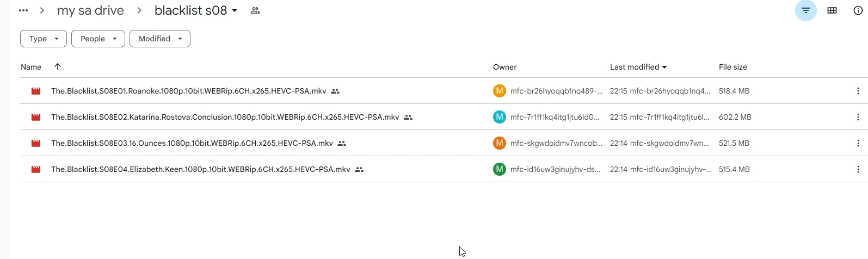Click the shared icon next to S08E01 Roanoke
The height and width of the screenshot is (259, 868).
pyautogui.click(x=335, y=91)
